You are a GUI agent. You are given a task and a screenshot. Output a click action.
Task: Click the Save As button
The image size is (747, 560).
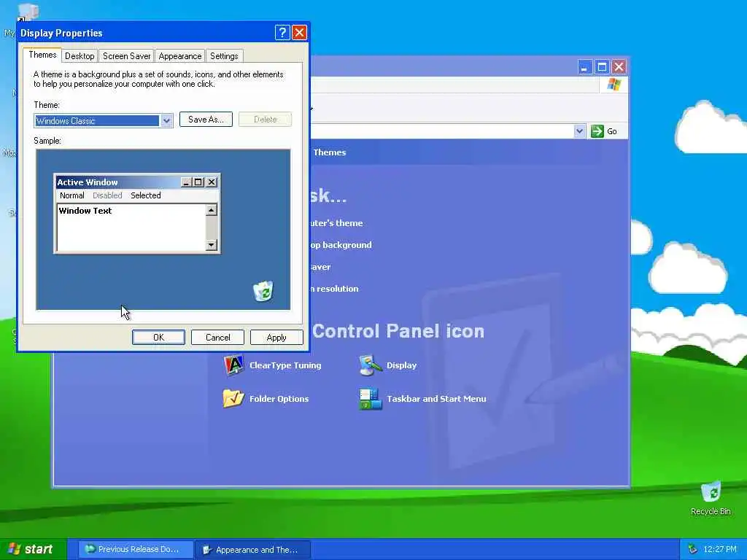[x=206, y=120]
